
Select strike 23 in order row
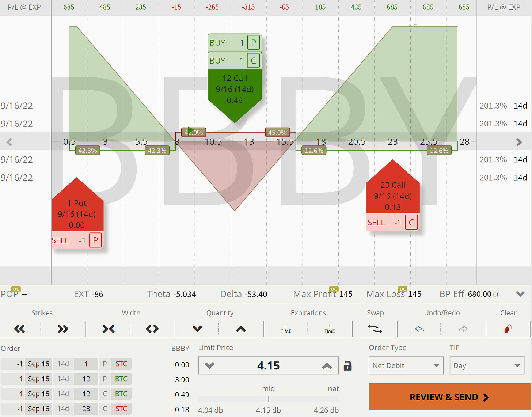coord(86,409)
